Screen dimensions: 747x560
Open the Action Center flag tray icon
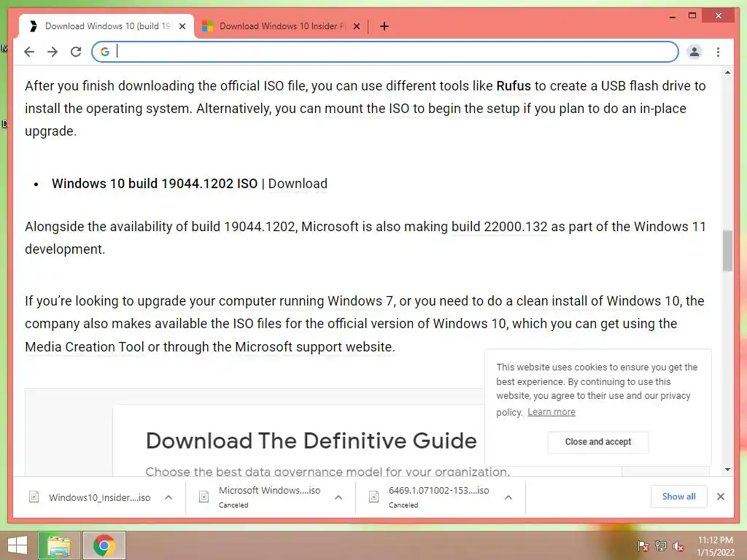(643, 546)
